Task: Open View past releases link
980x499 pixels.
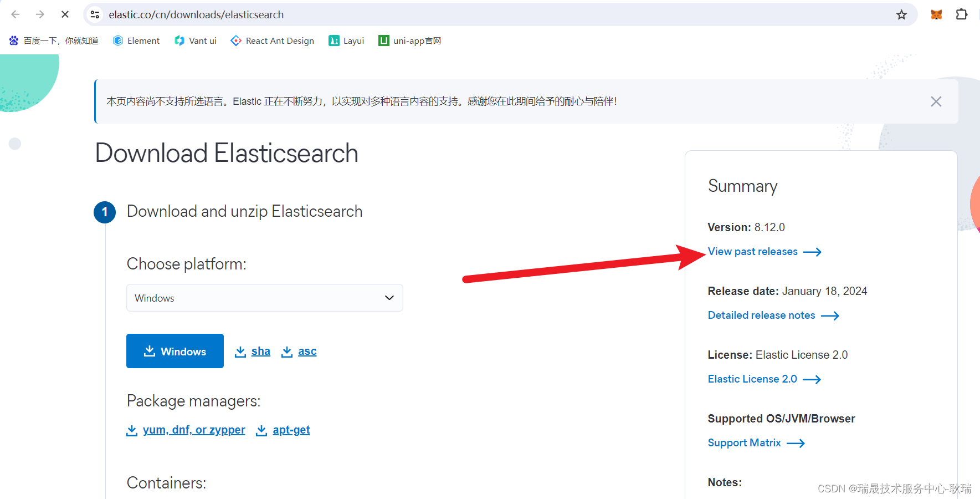Action: [764, 252]
